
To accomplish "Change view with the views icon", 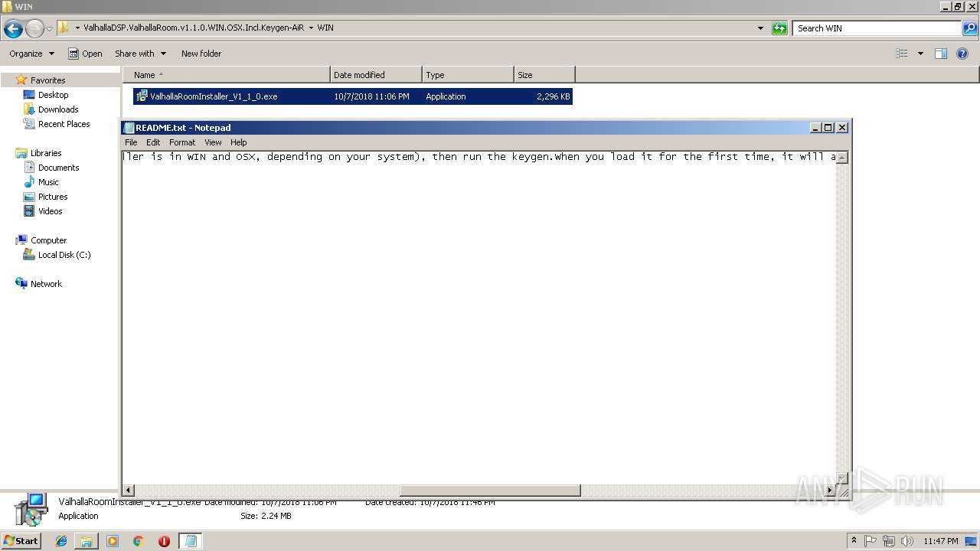I will click(x=902, y=54).
